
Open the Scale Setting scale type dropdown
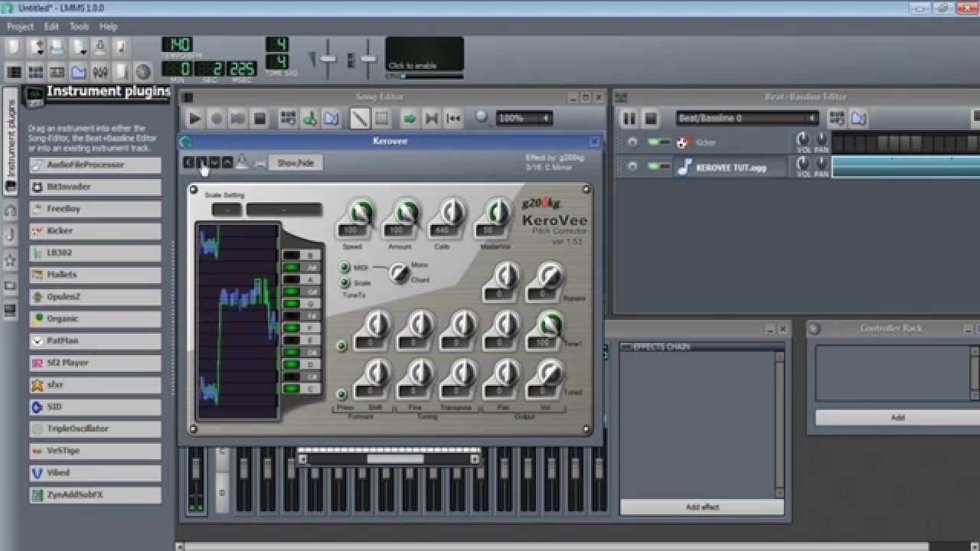pos(284,210)
